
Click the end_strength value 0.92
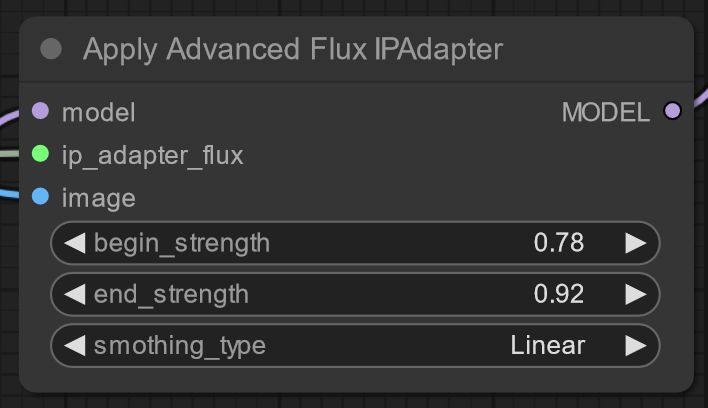click(559, 294)
